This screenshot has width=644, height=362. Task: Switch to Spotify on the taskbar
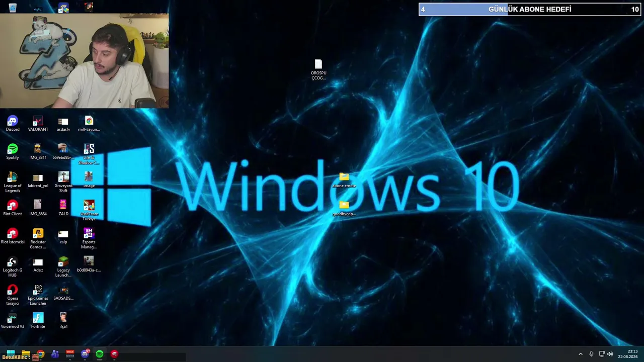(x=100, y=354)
